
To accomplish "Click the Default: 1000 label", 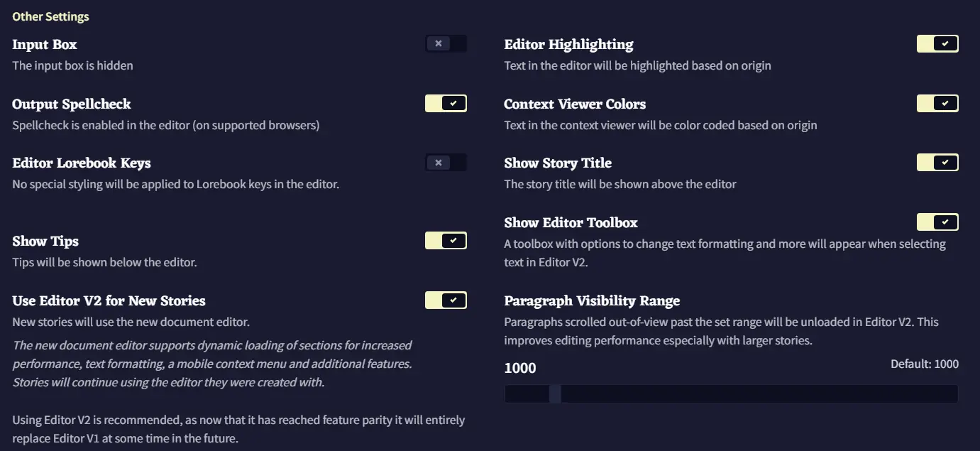I will pos(924,363).
